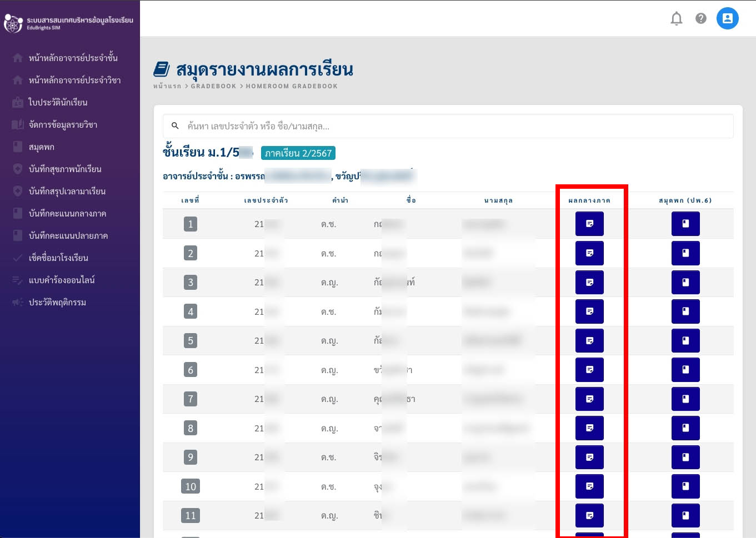Open midterm result for student number 10
The height and width of the screenshot is (538, 756).
589,486
